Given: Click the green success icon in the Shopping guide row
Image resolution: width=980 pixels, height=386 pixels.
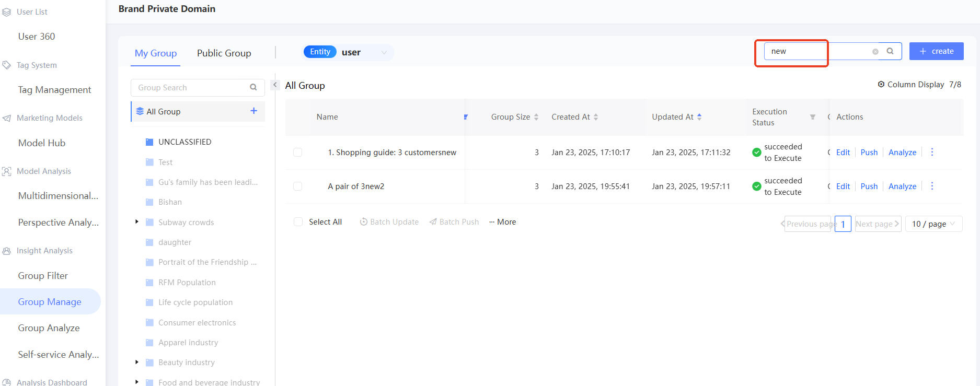Looking at the screenshot, I should pos(756,153).
